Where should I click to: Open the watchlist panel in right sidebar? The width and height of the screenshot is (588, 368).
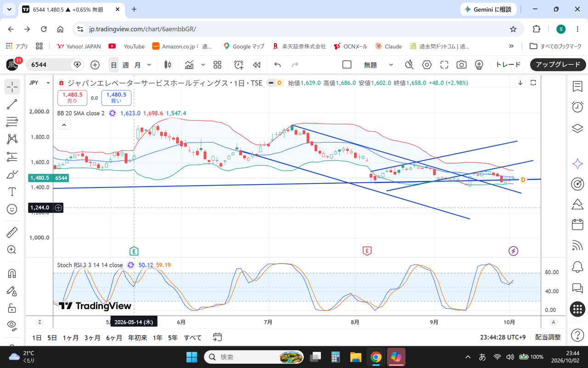point(577,86)
